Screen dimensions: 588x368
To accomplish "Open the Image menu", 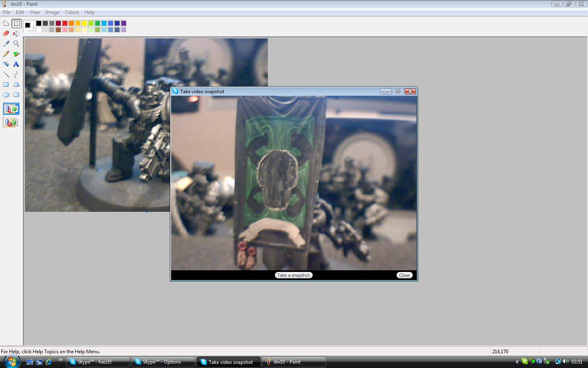I will point(52,12).
